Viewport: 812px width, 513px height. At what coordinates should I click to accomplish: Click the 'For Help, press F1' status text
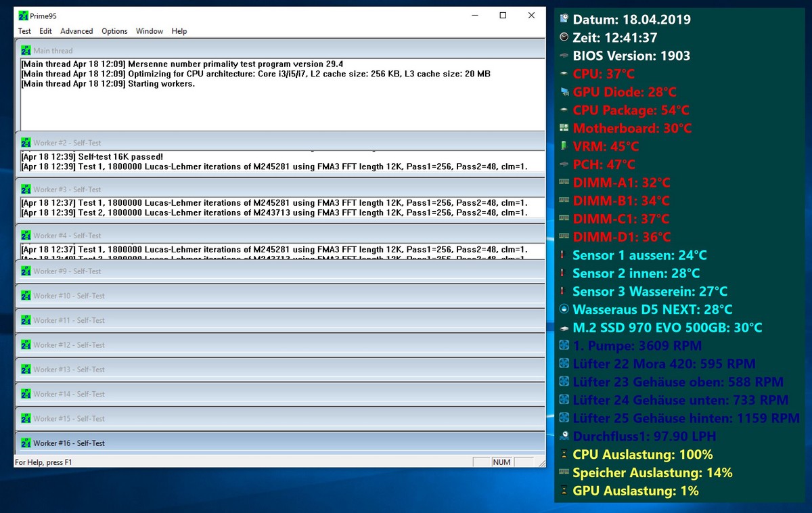point(44,462)
